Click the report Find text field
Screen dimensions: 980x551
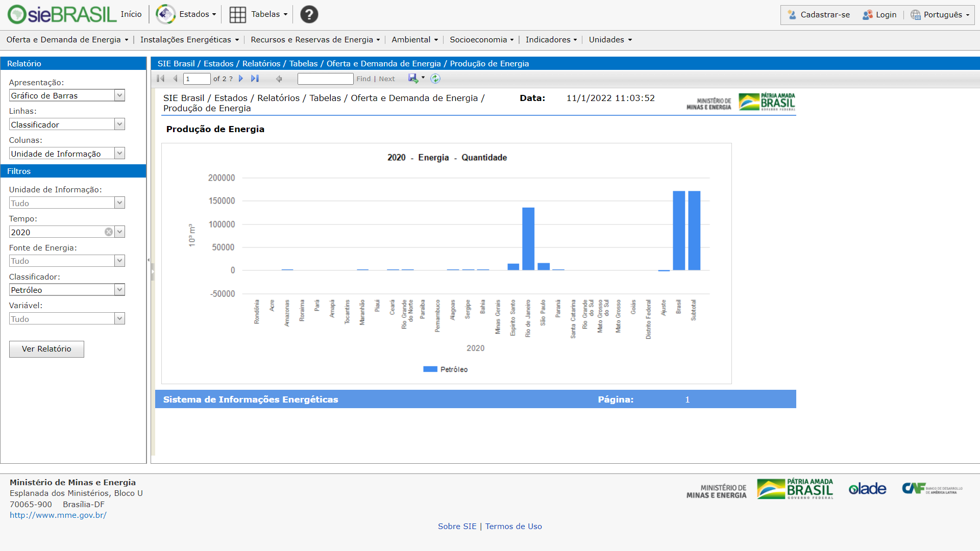[325, 79]
